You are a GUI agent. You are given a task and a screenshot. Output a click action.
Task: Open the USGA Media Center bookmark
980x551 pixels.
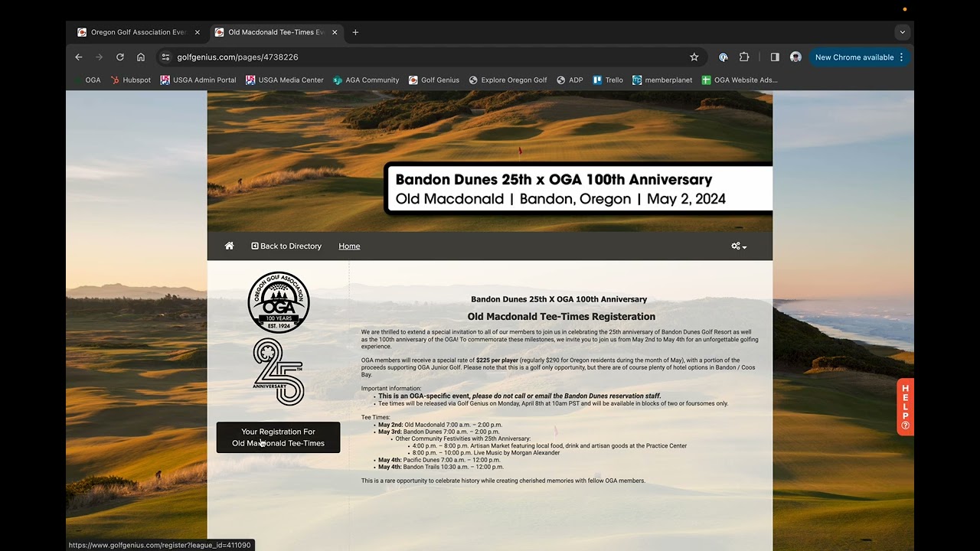coord(285,80)
